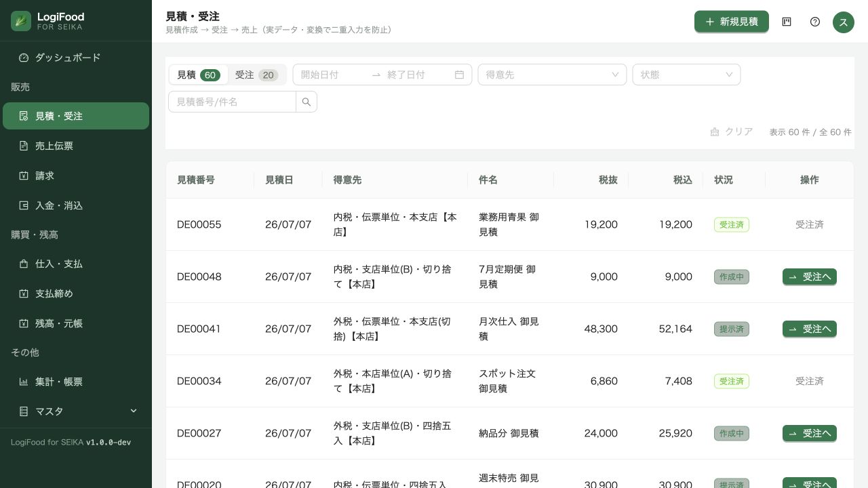Click the 残高・元帳 icon

pos(24,323)
